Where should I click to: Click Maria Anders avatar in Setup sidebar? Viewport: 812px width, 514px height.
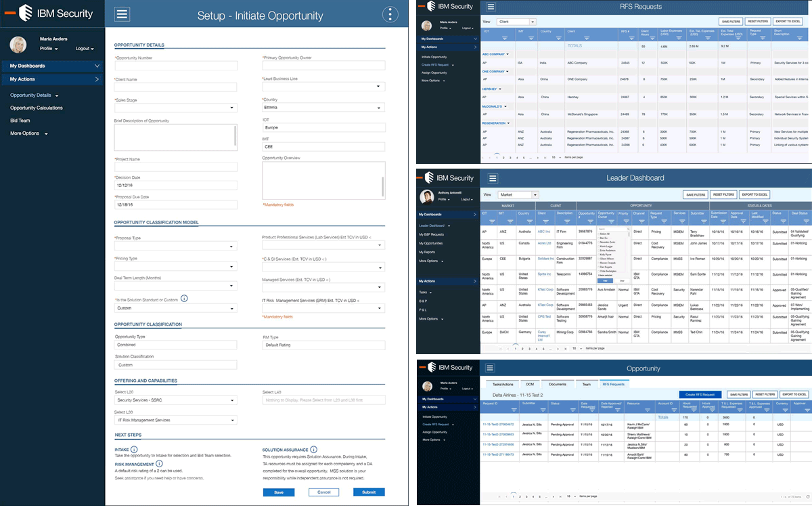point(18,45)
